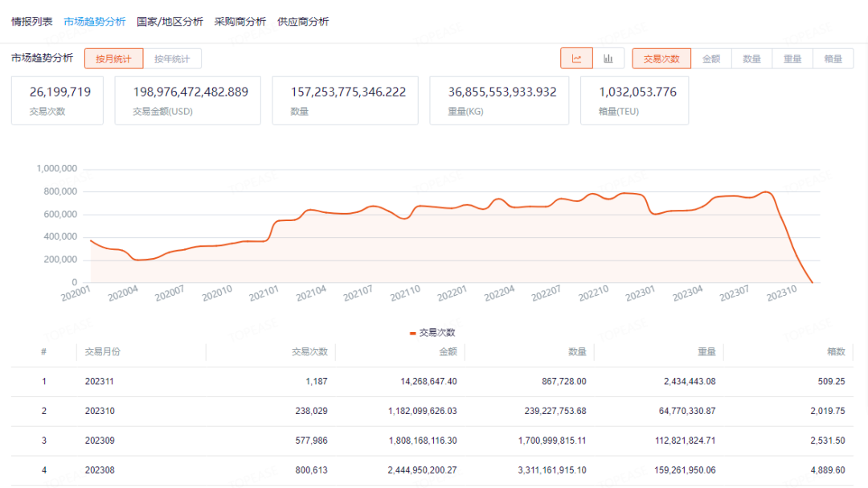Viewport: 868px width, 488px height.
Task: Click the 重量(KG) summary card
Action: point(499,100)
